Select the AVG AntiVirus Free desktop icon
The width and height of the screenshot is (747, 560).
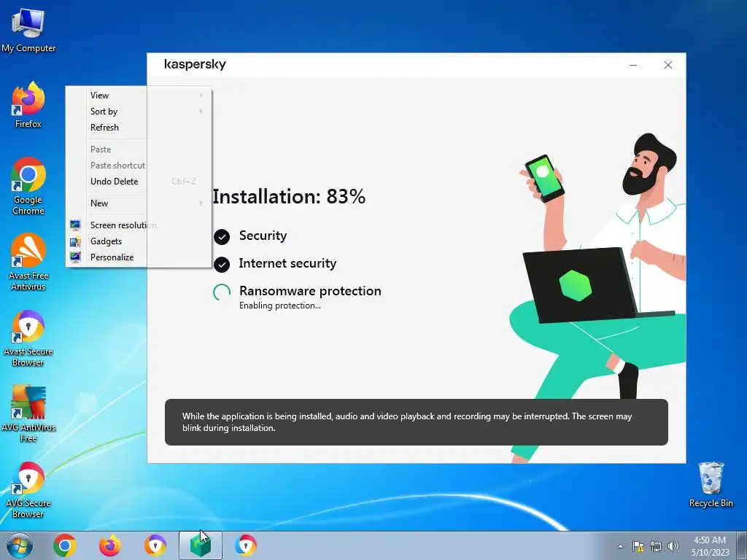click(x=28, y=413)
